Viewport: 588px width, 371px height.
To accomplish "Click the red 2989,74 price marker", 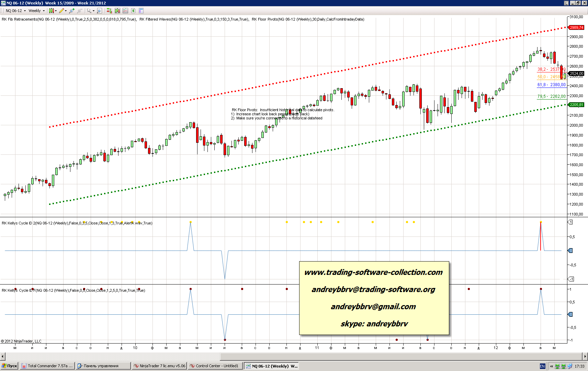I will 576,27.
